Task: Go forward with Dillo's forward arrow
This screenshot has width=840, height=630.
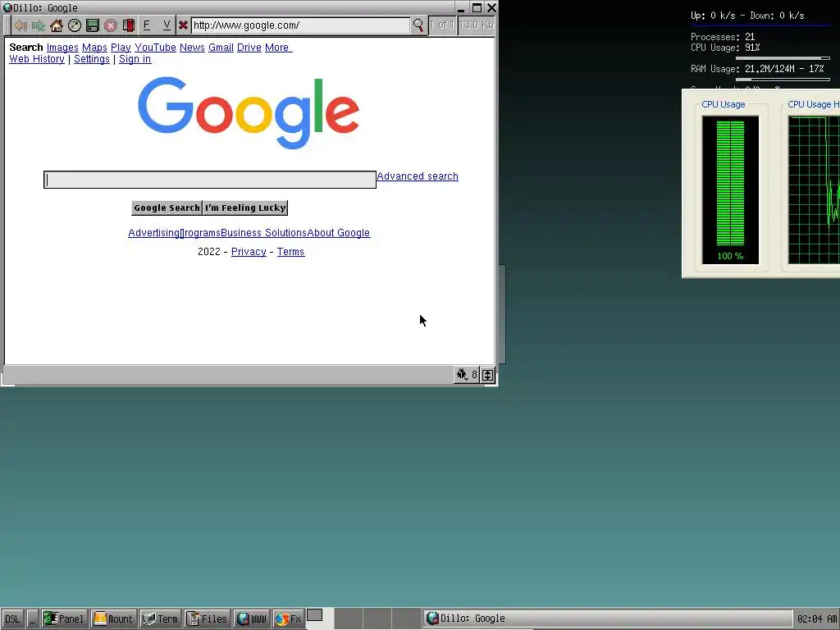Action: (38, 25)
